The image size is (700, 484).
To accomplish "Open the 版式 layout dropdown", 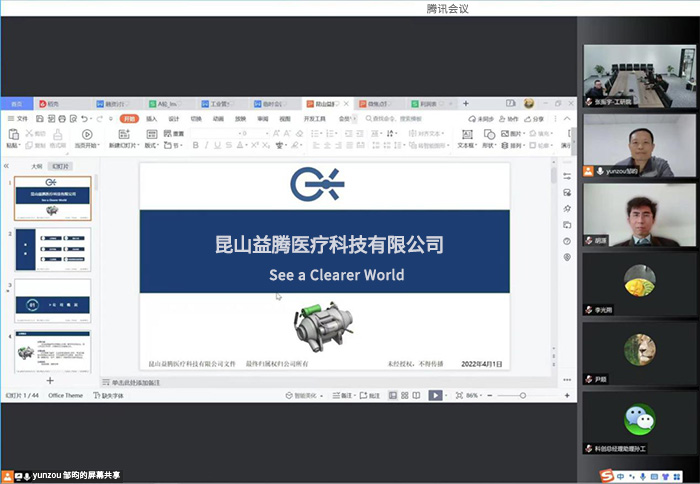I will [151, 145].
